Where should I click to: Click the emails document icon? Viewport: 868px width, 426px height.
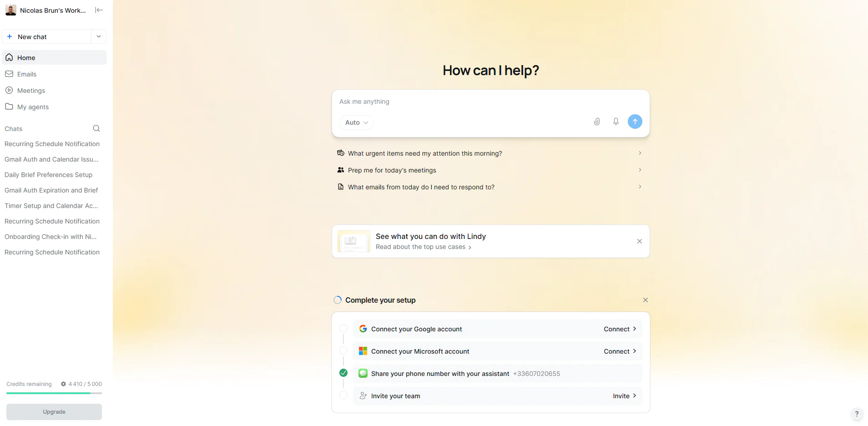[x=341, y=187]
